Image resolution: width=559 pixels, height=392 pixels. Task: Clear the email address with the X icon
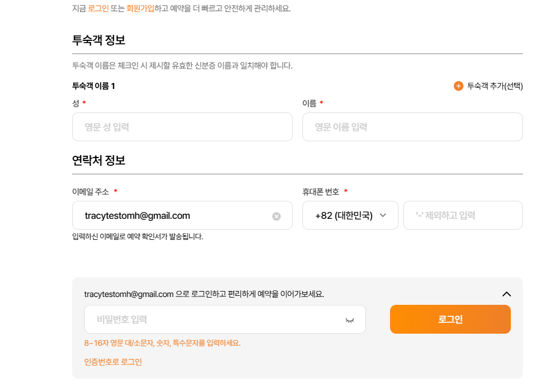[x=276, y=216]
